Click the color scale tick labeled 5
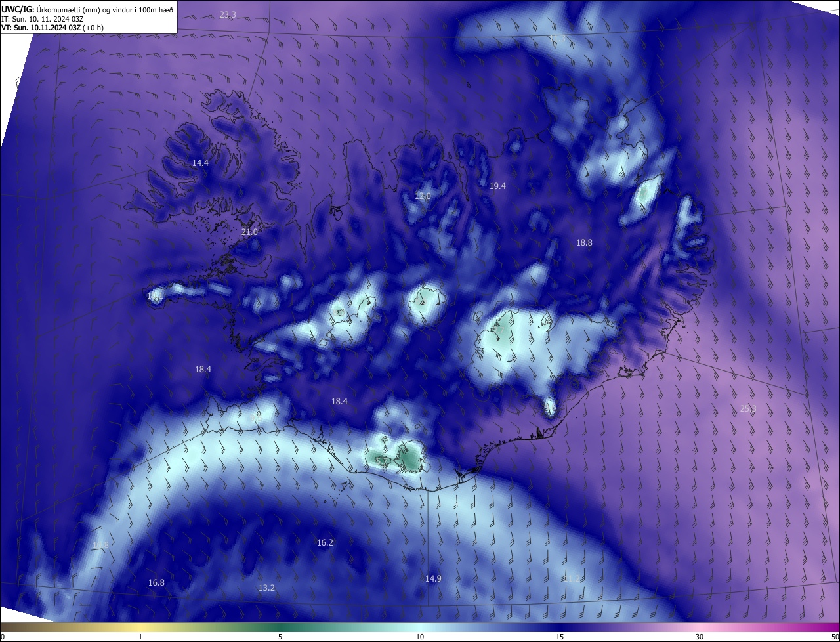The width and height of the screenshot is (840, 642). (x=280, y=637)
